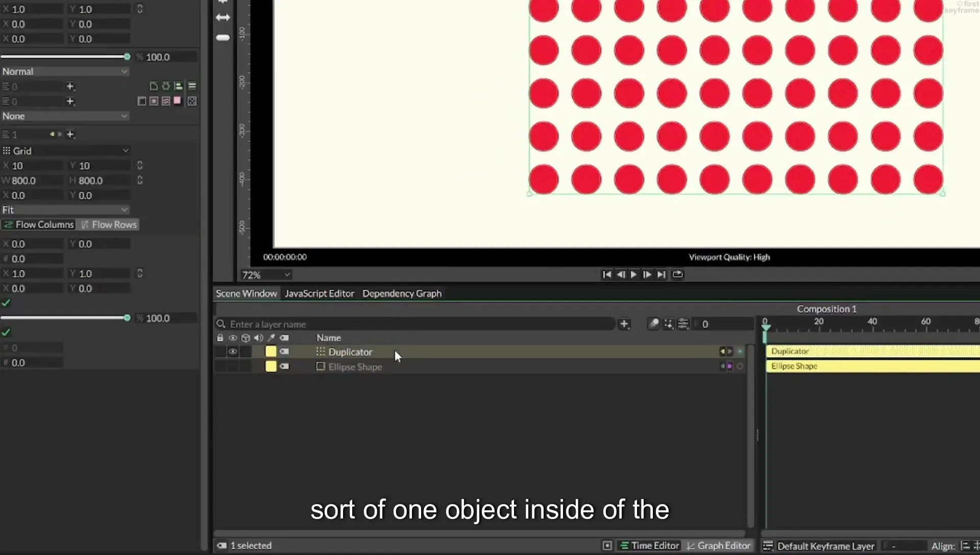
Task: Click the wavy lines filter icon
Action: click(166, 101)
